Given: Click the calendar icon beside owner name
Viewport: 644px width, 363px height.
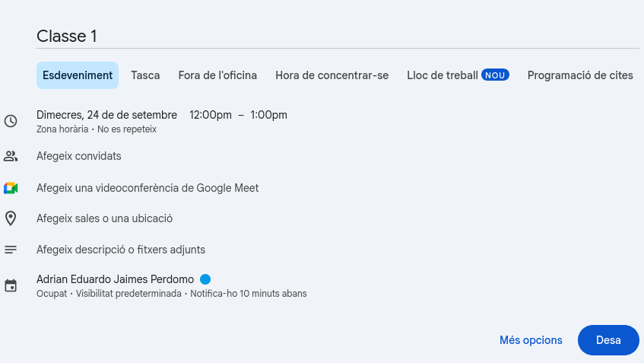Looking at the screenshot, I should coord(11,286).
